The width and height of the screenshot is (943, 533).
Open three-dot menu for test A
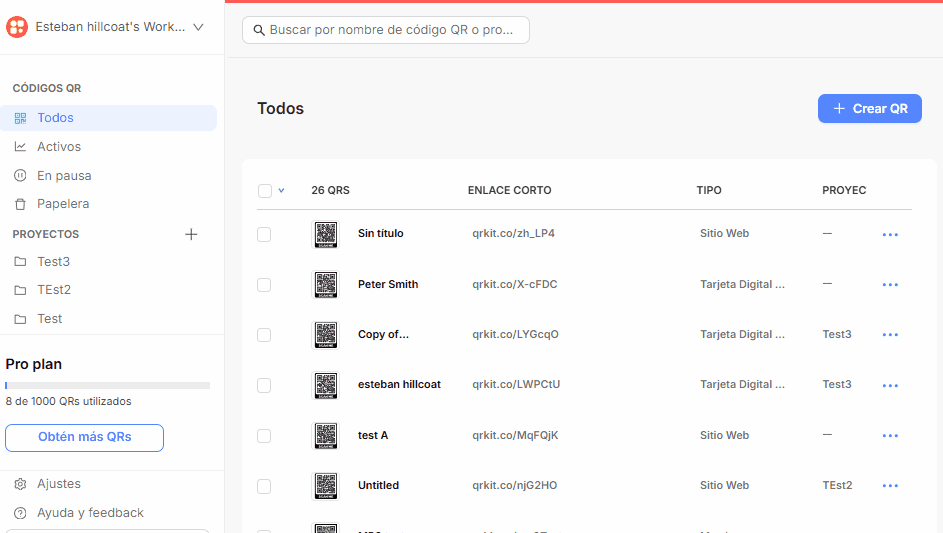point(890,436)
